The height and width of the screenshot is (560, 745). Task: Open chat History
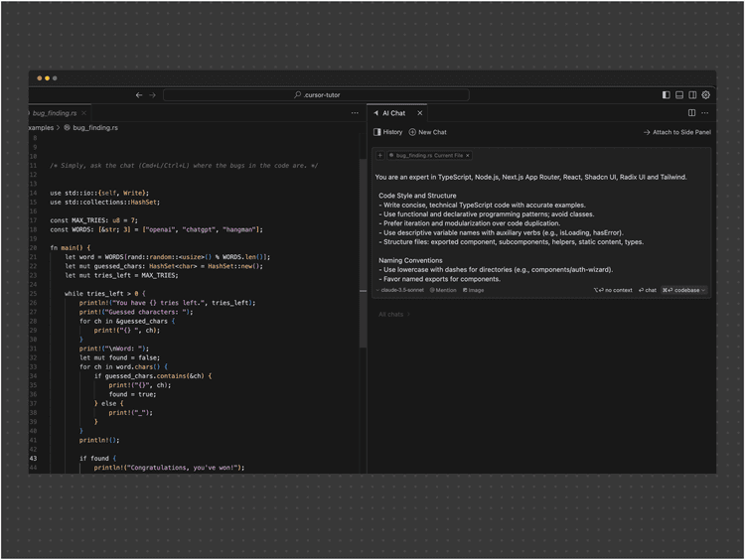click(x=388, y=132)
